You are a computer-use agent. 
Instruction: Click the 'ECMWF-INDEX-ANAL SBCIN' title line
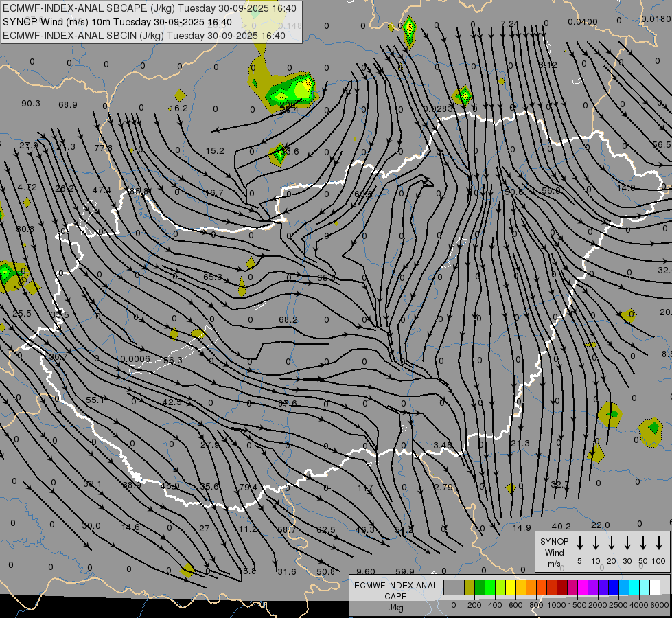coord(144,36)
